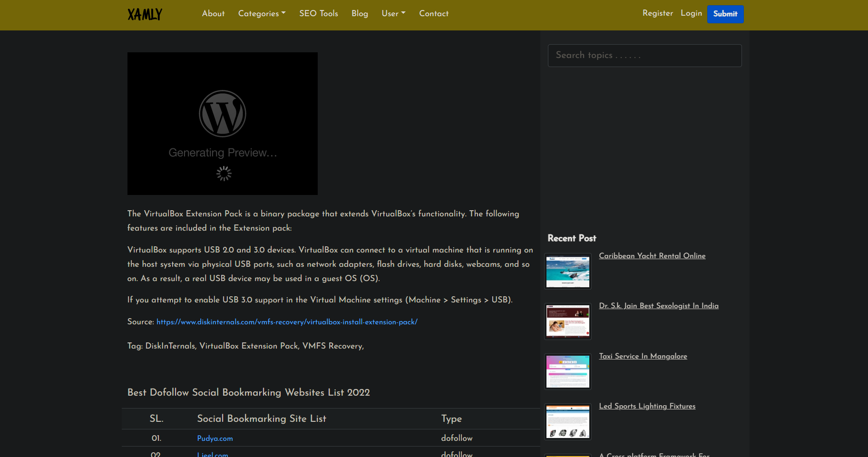Click the Register link
This screenshot has height=457, width=868.
coord(658,13)
